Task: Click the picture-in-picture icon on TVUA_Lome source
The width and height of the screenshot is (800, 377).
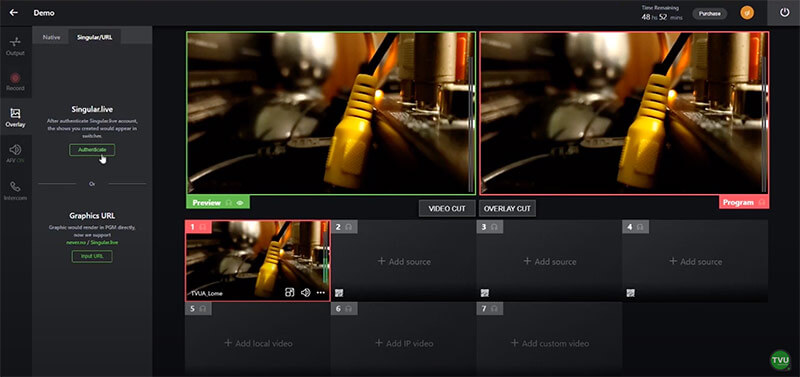Action: pos(289,293)
